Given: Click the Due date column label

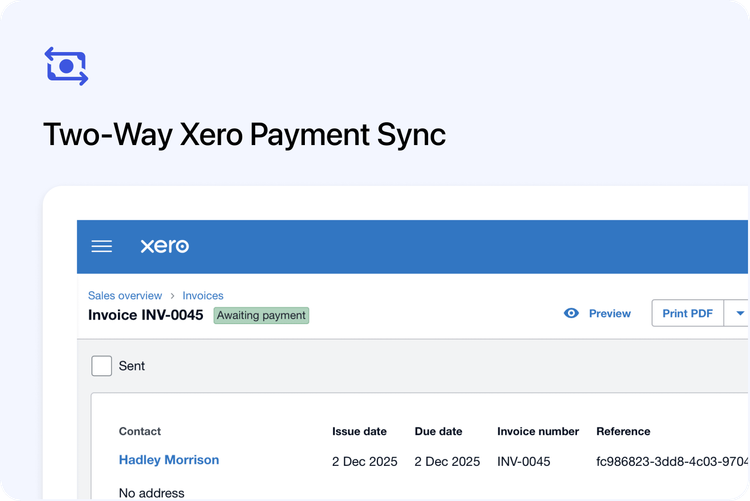Looking at the screenshot, I should click(438, 431).
